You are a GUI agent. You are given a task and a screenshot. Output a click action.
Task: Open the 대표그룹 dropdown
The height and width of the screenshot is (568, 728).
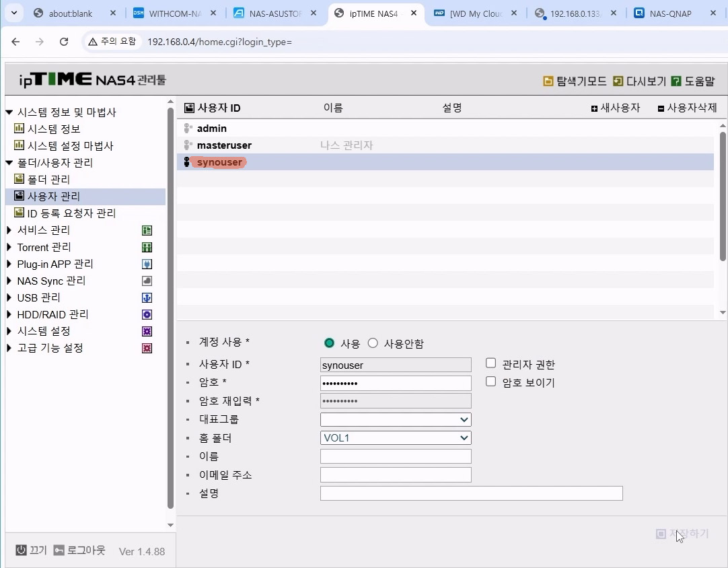click(396, 420)
